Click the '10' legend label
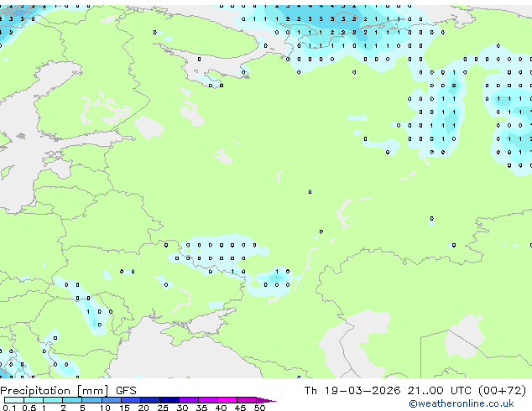Image resolution: width=532 pixels, height=411 pixels. 105,408
